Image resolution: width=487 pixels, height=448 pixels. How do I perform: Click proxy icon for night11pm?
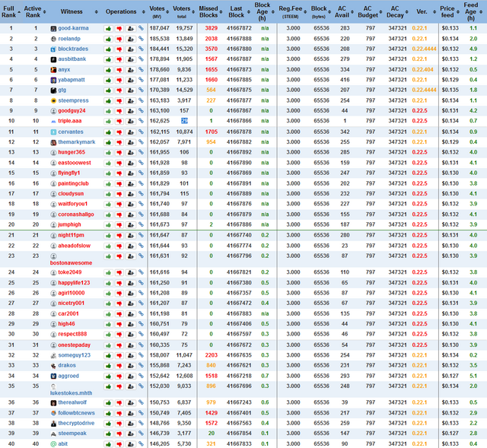(x=131, y=236)
